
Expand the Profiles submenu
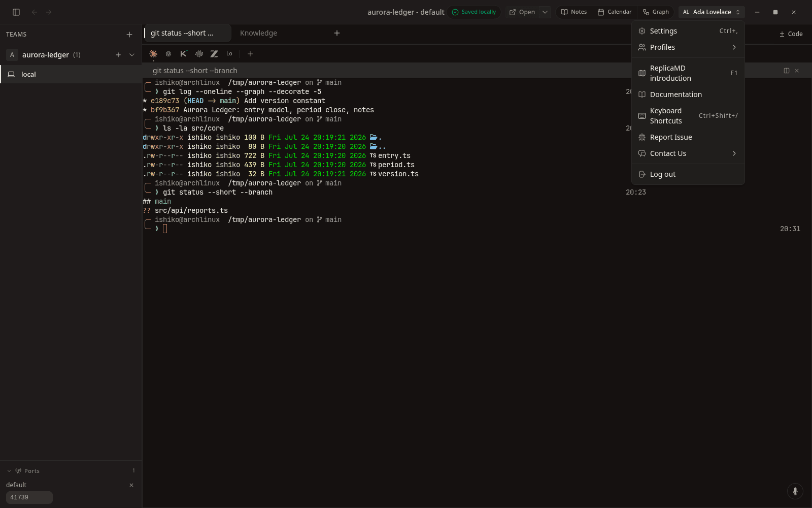[x=688, y=47]
